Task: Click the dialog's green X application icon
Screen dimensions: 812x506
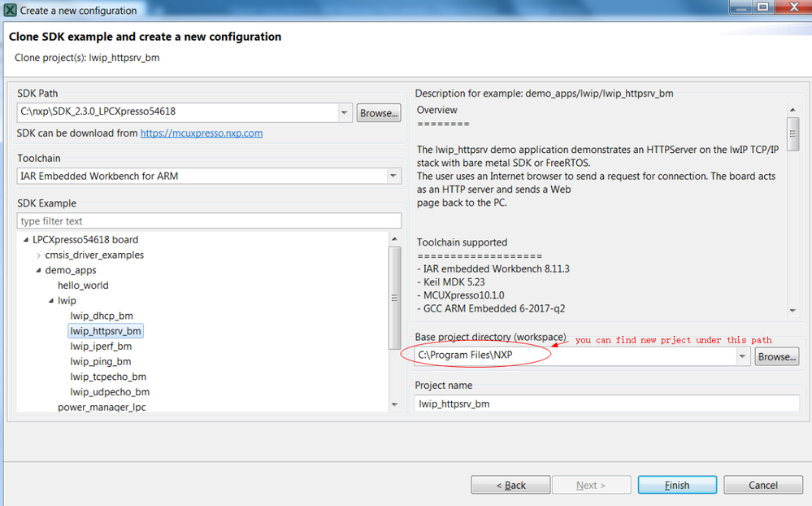Action: coord(11,10)
